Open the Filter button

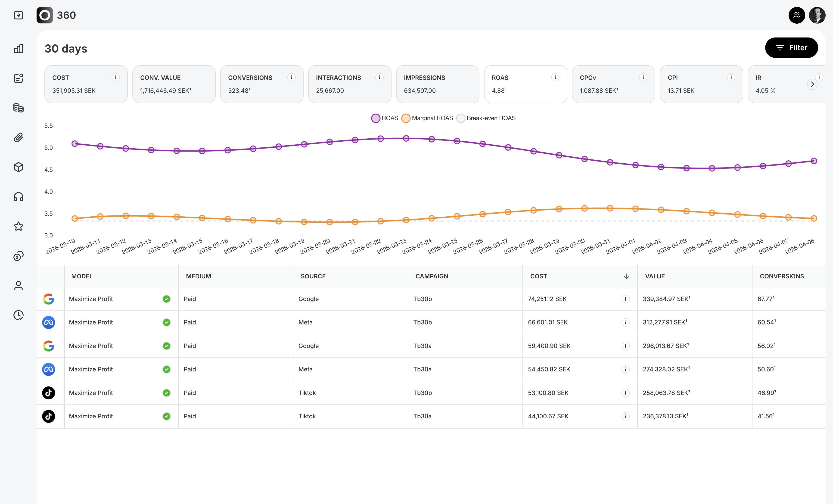[x=791, y=48]
